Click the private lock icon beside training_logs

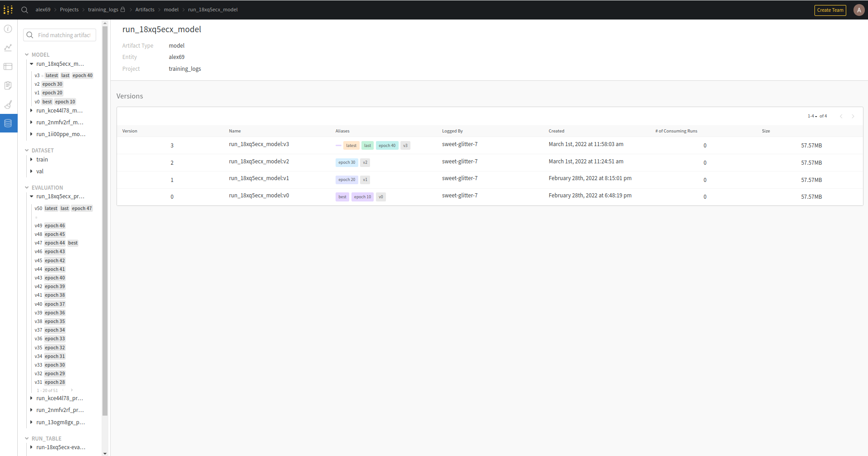123,9
